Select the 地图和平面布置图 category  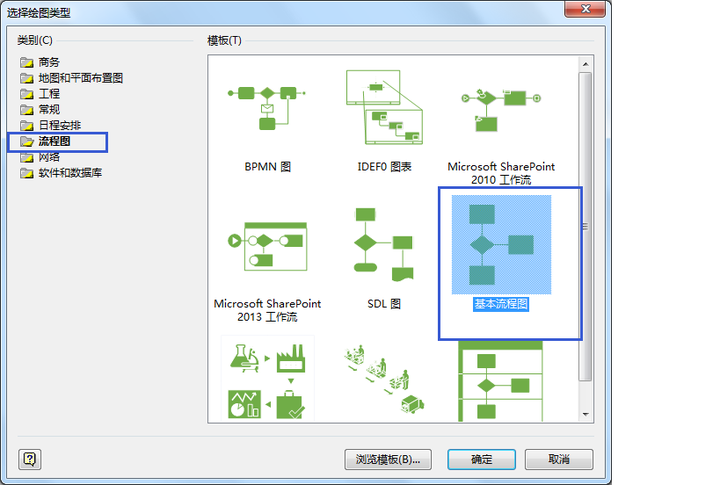[72, 78]
